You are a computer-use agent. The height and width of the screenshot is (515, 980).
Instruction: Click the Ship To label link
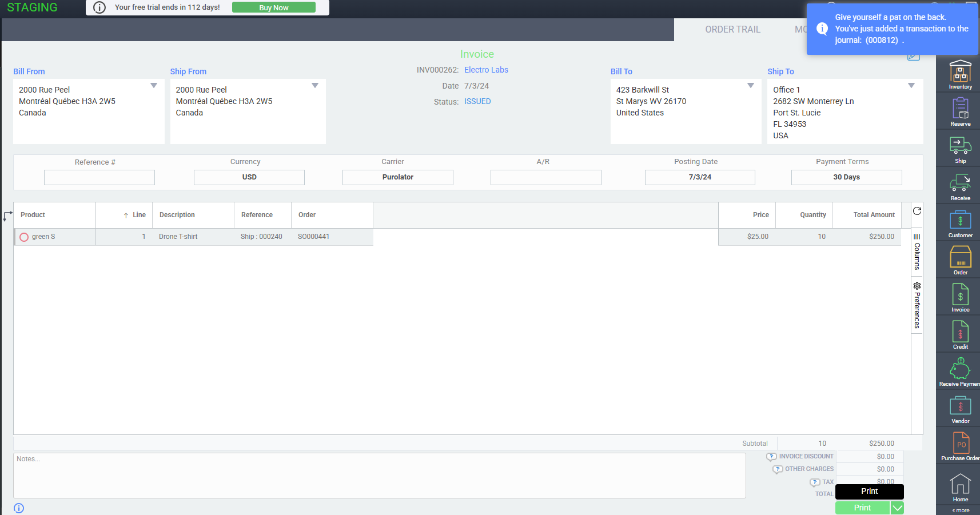(780, 71)
